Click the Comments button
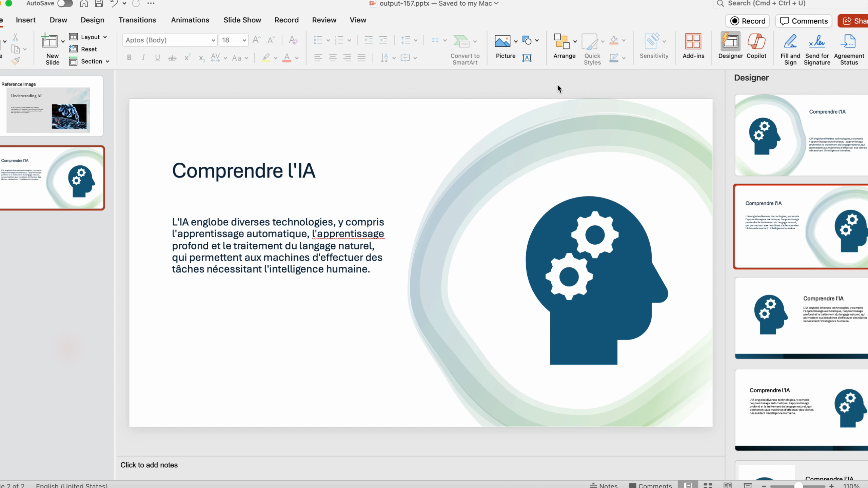Image resolution: width=868 pixels, height=488 pixels. click(804, 21)
